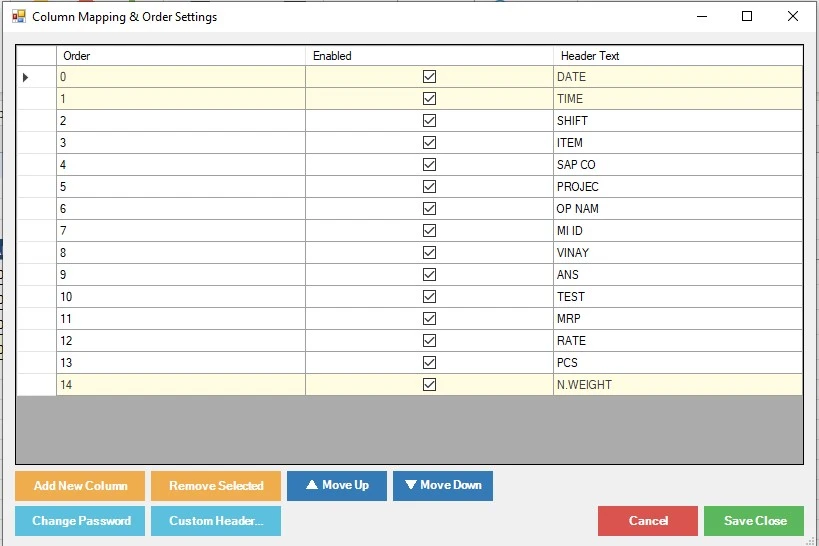The image size is (819, 546).
Task: Uncheck the Enabled box for DATE row
Action: (x=429, y=77)
